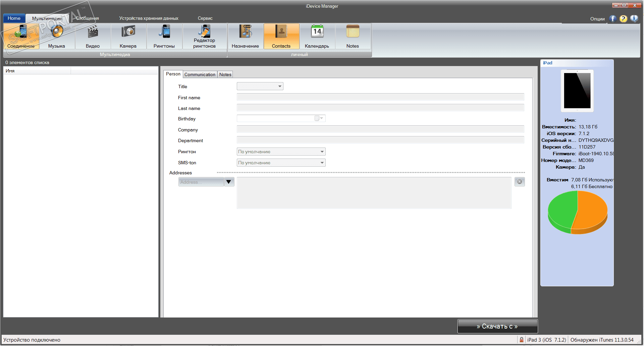644x346 pixels.
Task: Click the storage usage pie chart
Action: pyautogui.click(x=578, y=212)
